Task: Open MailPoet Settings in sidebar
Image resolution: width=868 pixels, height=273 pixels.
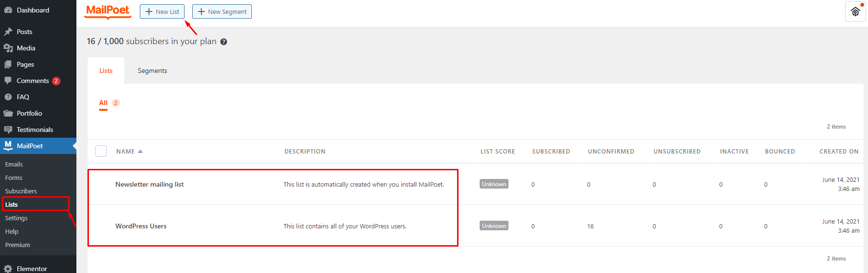Action: 16,218
